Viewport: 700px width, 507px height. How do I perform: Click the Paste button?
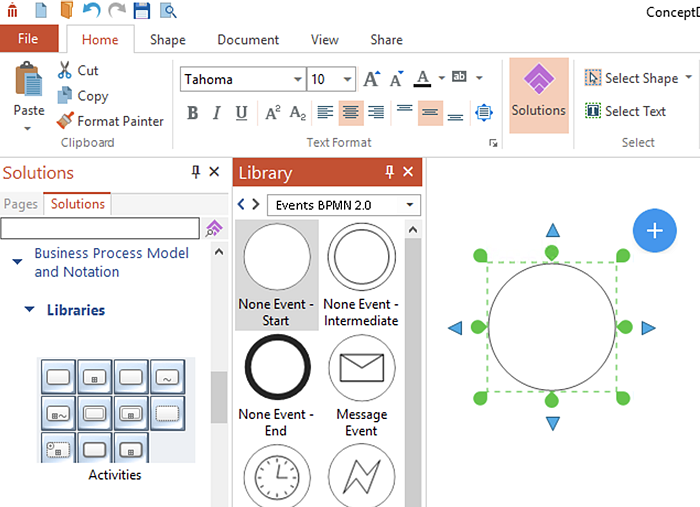(29, 92)
